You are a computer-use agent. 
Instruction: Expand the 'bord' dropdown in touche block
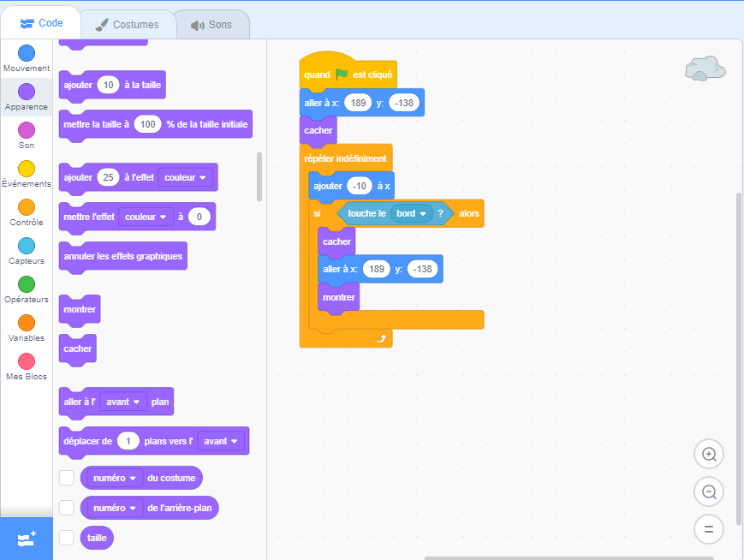click(412, 213)
